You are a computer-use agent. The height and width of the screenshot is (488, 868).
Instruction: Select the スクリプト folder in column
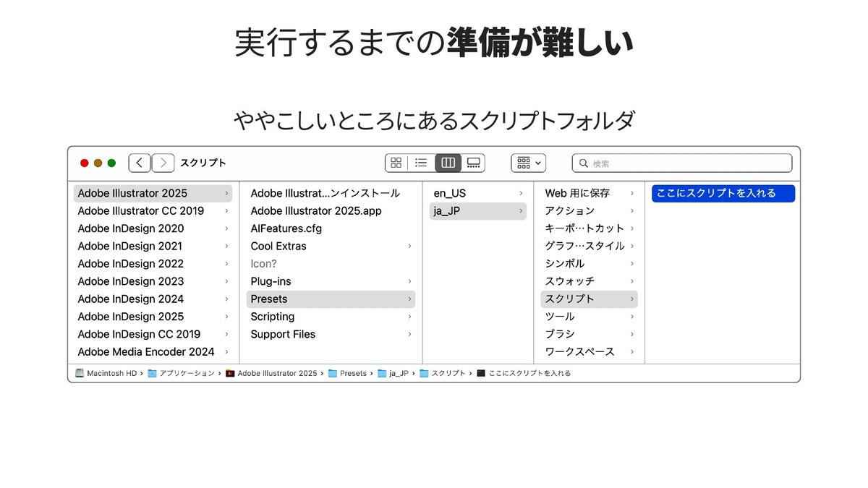[590, 299]
